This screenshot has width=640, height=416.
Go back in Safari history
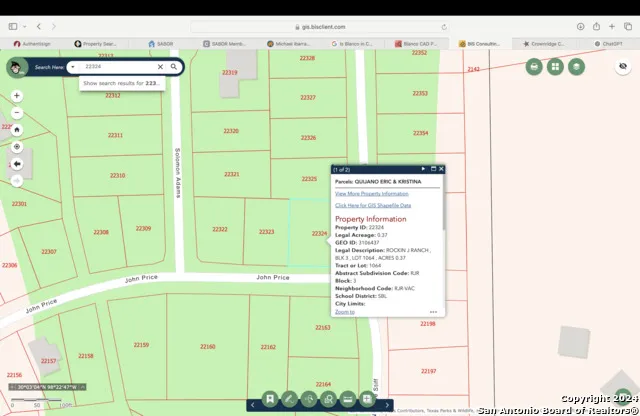[x=39, y=27]
